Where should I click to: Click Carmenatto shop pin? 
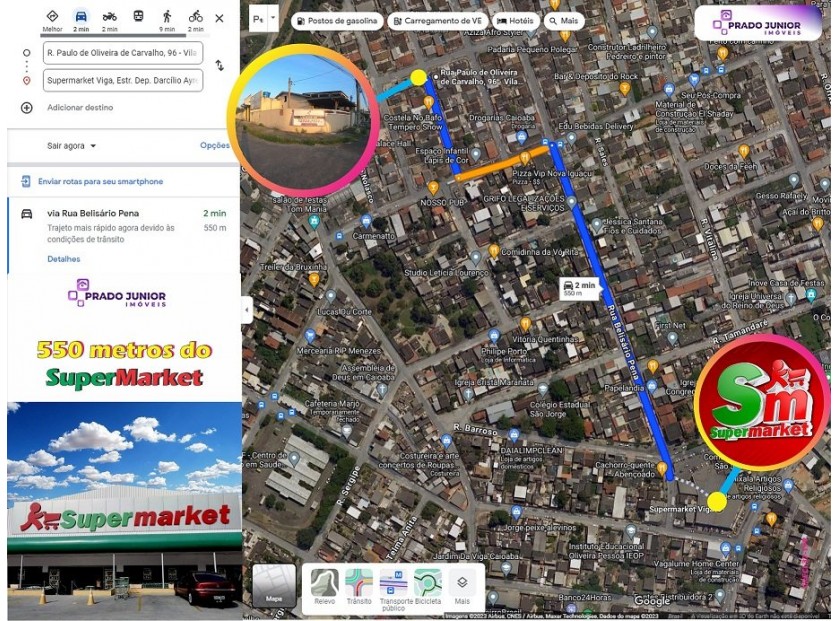[367, 220]
